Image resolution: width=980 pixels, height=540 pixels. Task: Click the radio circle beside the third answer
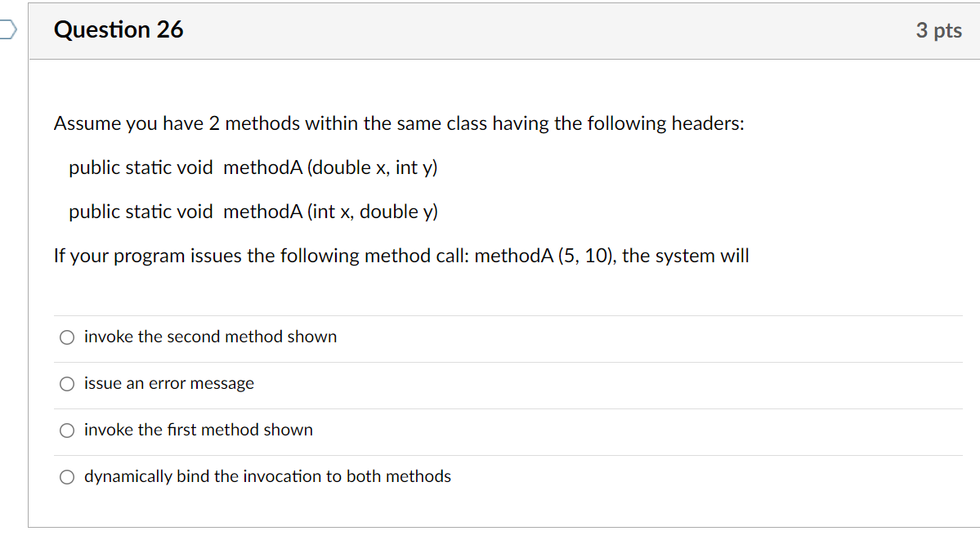(66, 430)
